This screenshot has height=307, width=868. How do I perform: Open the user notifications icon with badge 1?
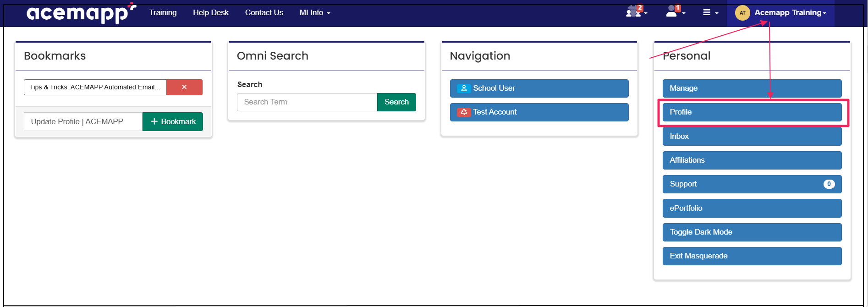tap(675, 11)
